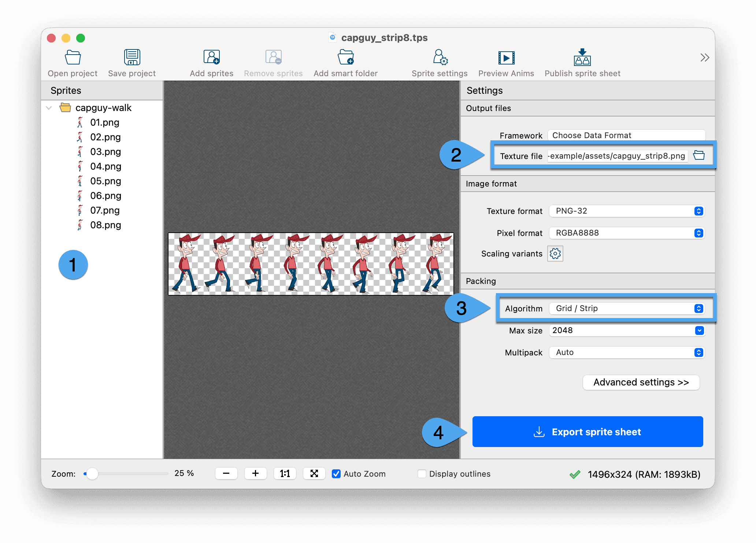This screenshot has height=543, width=756.
Task: Click the Texture file path field
Action: coord(618,156)
